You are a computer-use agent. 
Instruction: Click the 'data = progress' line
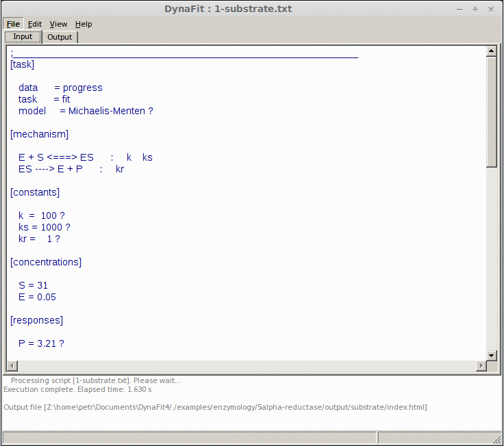(x=60, y=88)
